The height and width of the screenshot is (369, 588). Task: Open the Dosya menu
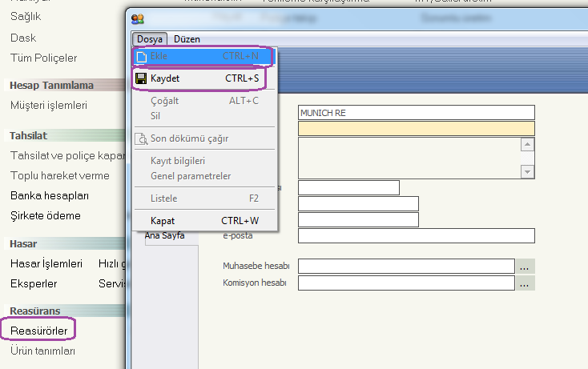pyautogui.click(x=150, y=38)
